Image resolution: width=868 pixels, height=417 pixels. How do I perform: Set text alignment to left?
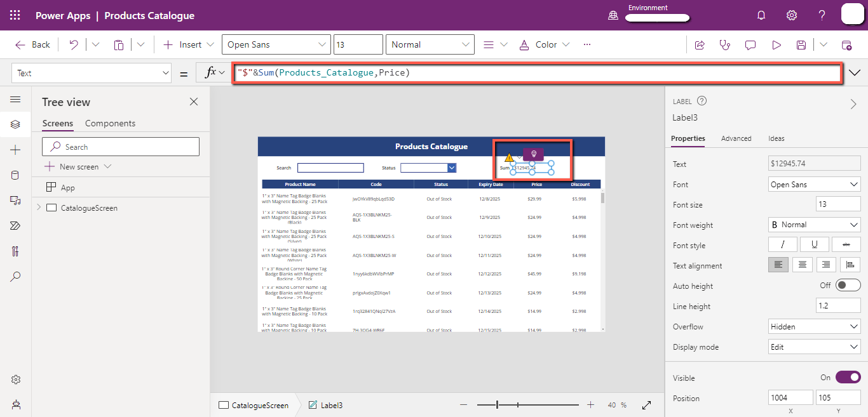point(778,265)
